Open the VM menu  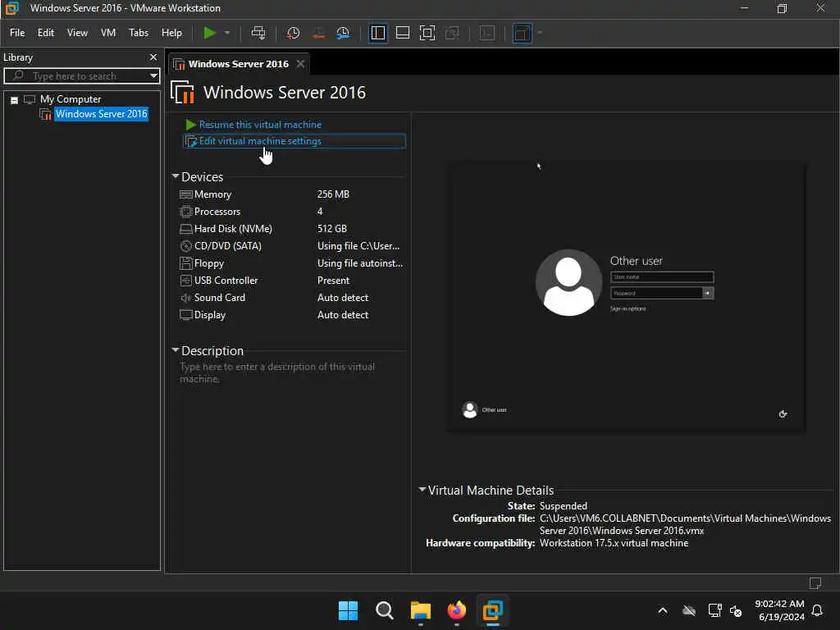click(108, 33)
